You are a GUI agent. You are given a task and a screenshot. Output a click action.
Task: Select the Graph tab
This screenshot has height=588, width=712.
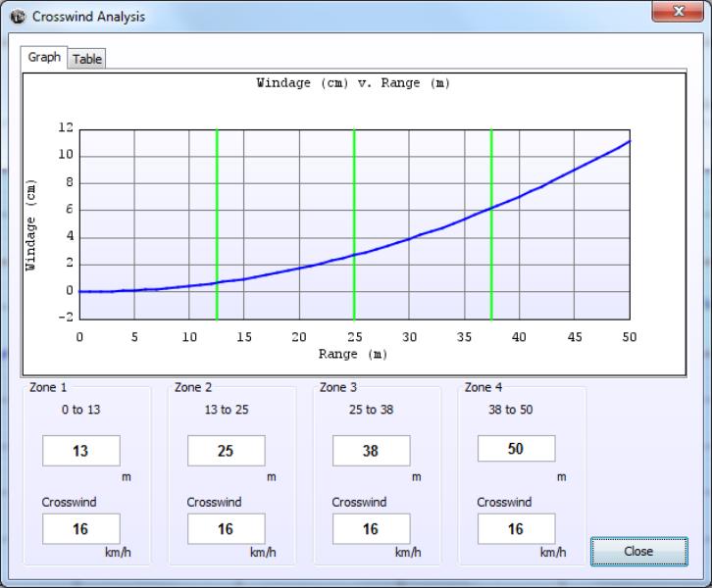click(44, 57)
